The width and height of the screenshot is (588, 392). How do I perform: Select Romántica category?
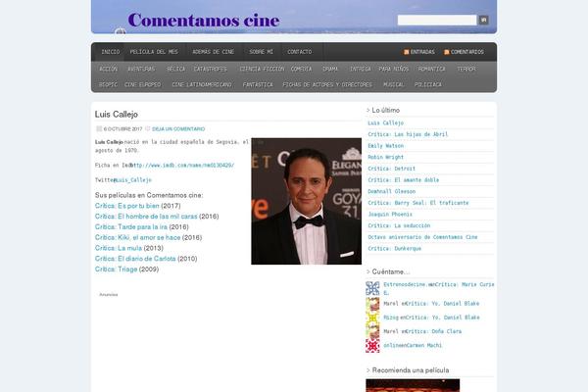(431, 69)
